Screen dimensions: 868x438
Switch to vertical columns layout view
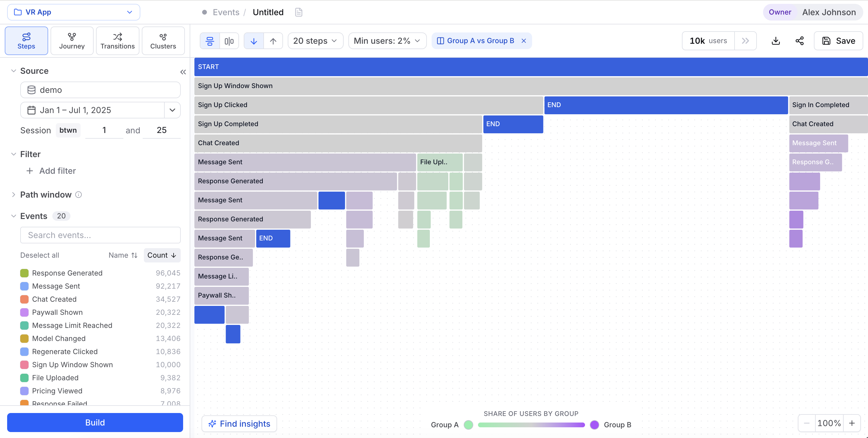[x=229, y=41]
